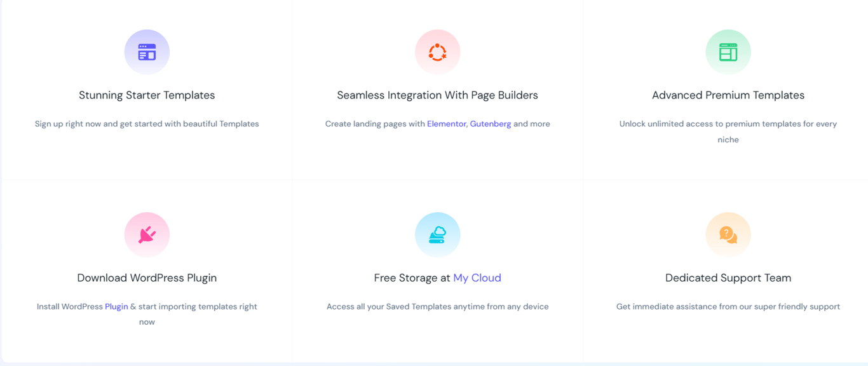Click the Free Storage at heading text

412,278
